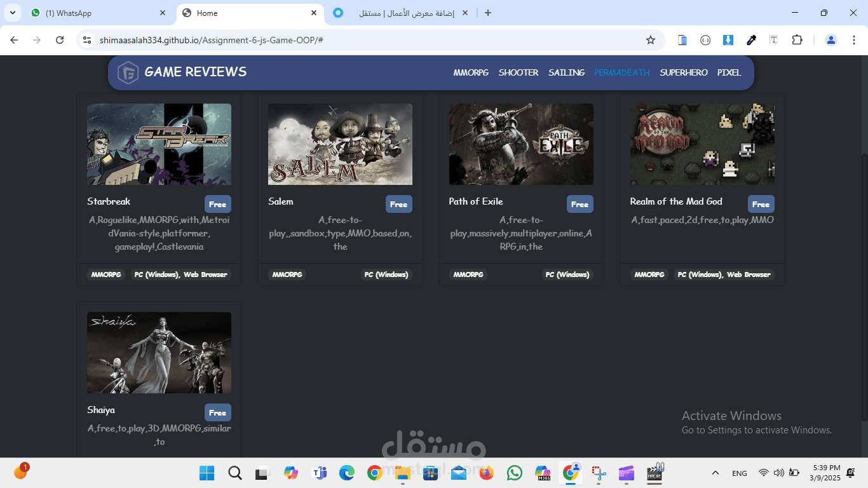Open Microsoft Edge from the taskbar
Screen dimensions: 868x488
(x=346, y=473)
